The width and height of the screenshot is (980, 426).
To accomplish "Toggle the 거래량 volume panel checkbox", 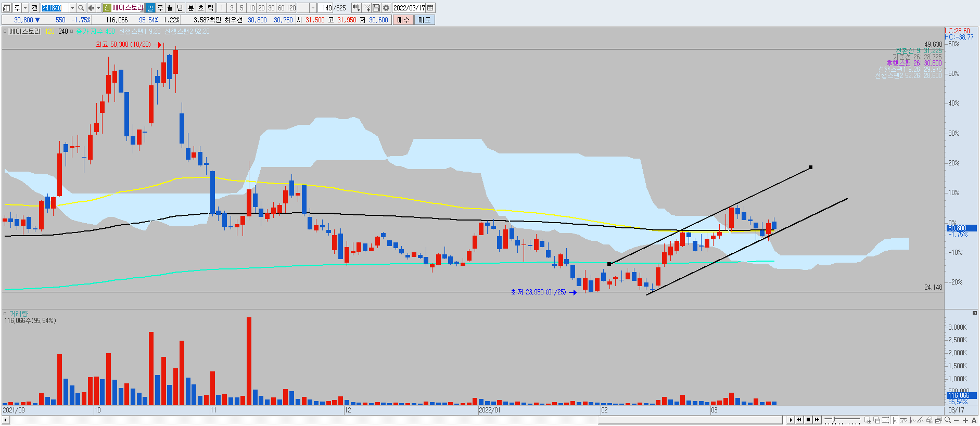I will coord(5,314).
